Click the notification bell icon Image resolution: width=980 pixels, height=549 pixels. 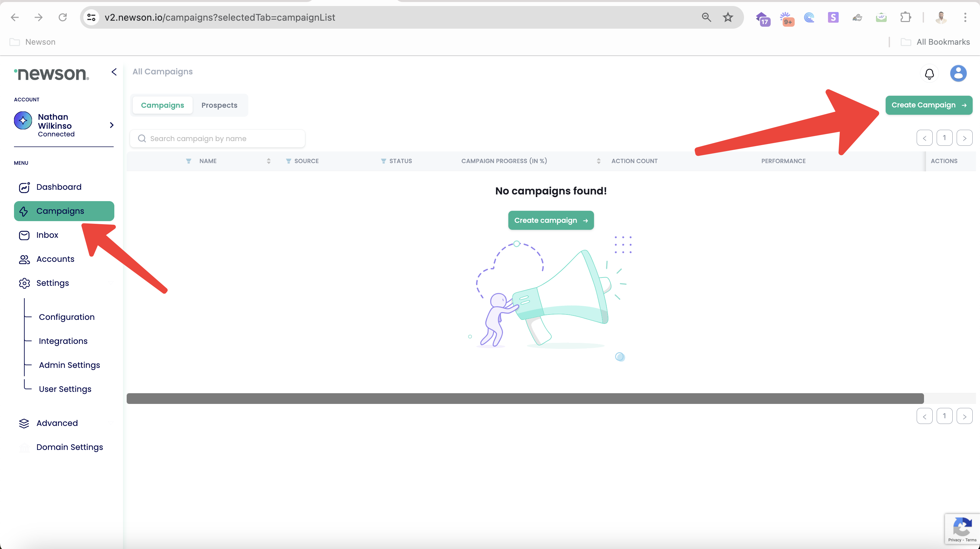tap(929, 73)
